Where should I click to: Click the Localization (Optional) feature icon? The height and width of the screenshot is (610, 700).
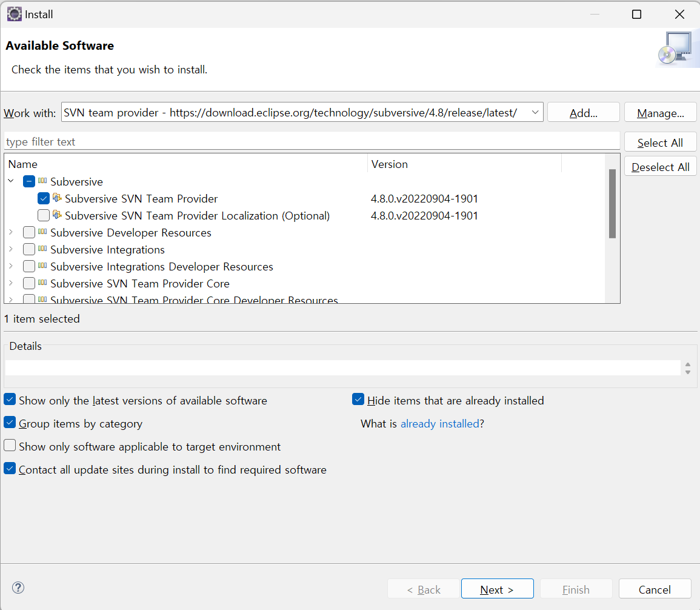pos(58,215)
